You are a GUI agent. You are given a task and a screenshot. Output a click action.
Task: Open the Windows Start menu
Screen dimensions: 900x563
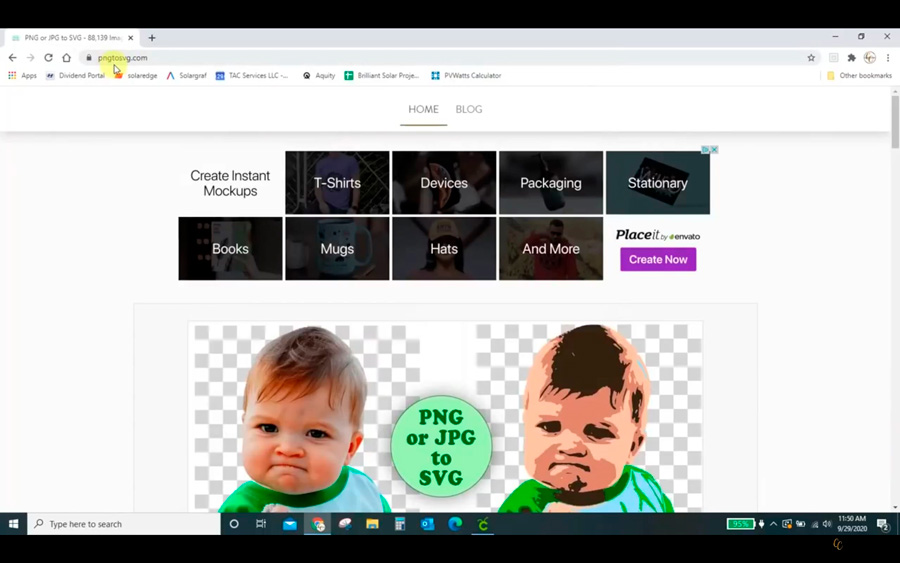click(13, 524)
